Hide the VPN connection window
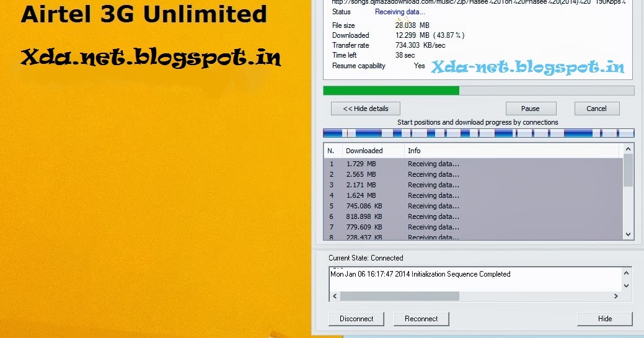The width and height of the screenshot is (644, 338). pos(605,319)
